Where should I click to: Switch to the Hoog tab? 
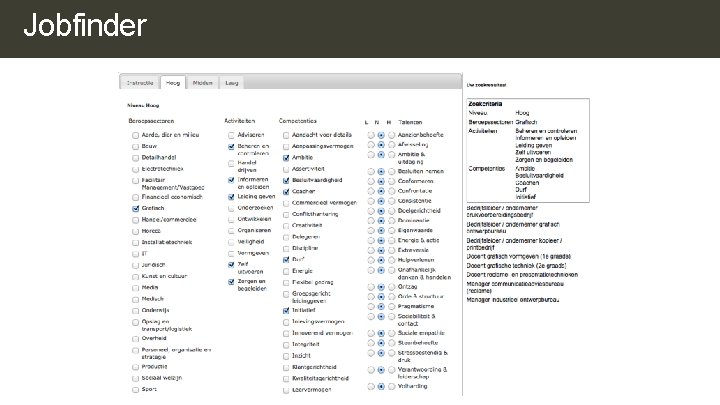(173, 83)
